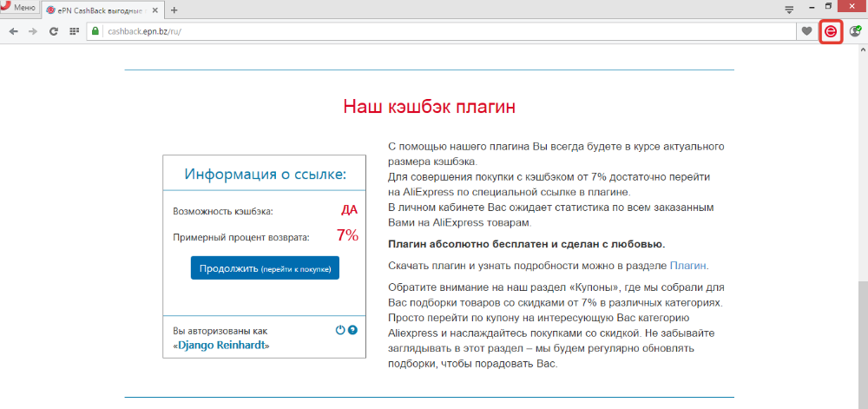This screenshot has height=409, width=868.
Task: Click the Информация о ссылке: heading
Action: (x=265, y=174)
